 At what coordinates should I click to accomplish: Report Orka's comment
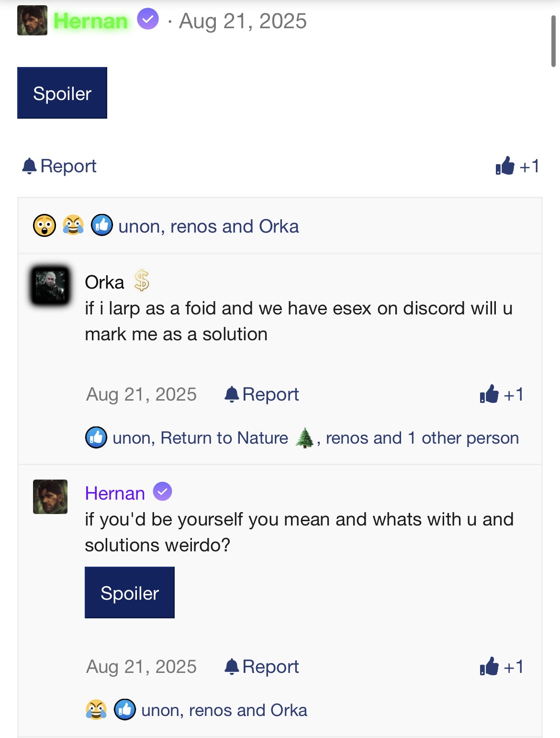(x=262, y=394)
